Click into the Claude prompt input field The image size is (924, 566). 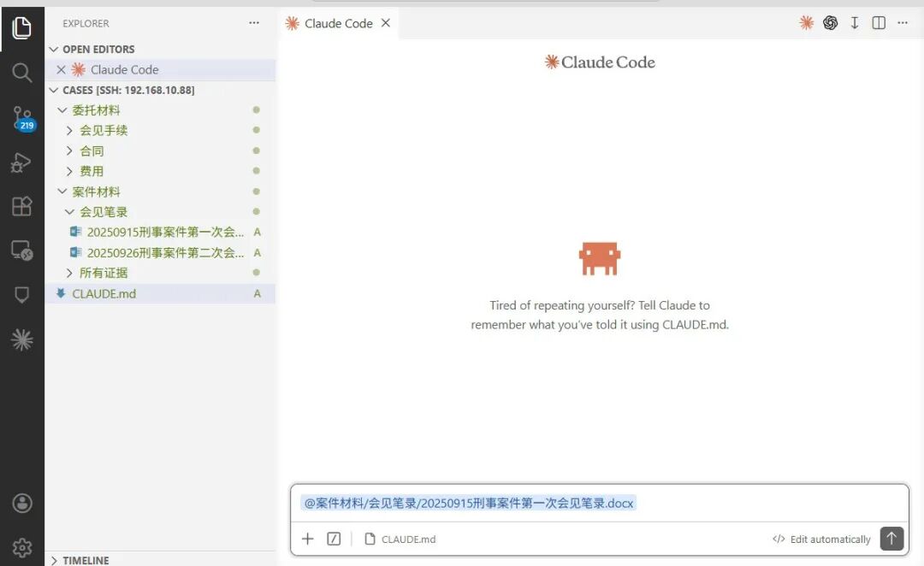[x=599, y=504]
